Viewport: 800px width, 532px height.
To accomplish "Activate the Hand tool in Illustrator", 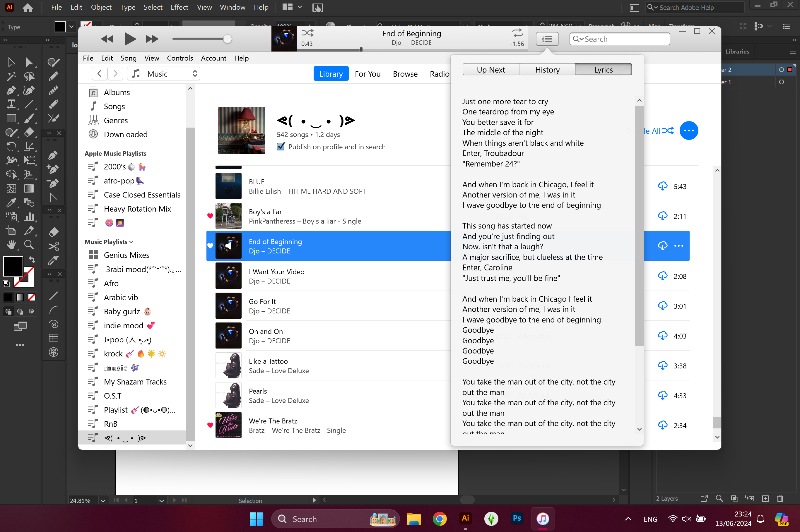I will pos(11,245).
